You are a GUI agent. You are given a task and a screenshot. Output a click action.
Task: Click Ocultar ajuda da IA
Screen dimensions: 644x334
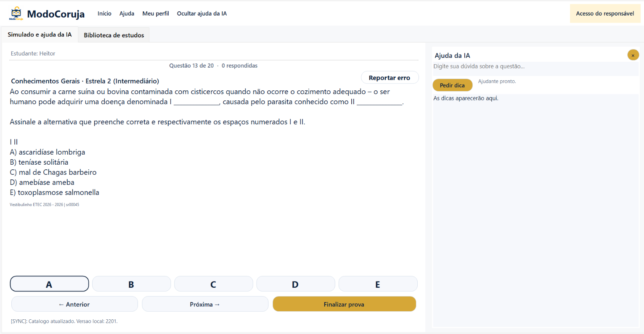(202, 13)
